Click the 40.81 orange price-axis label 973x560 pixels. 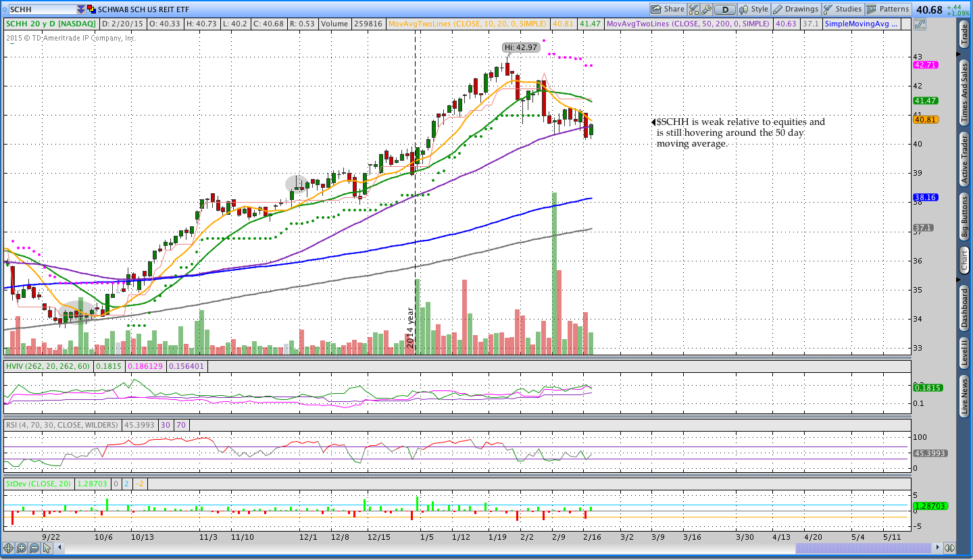coord(924,120)
